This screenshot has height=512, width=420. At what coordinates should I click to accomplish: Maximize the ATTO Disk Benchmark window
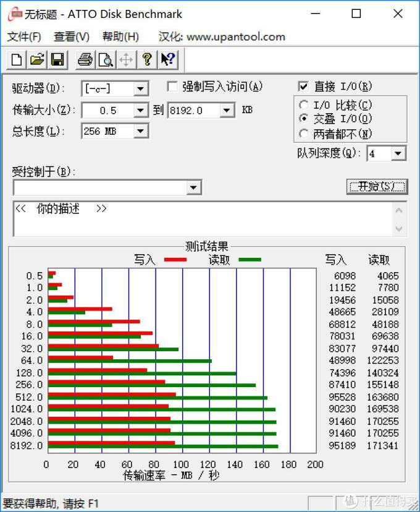click(356, 14)
